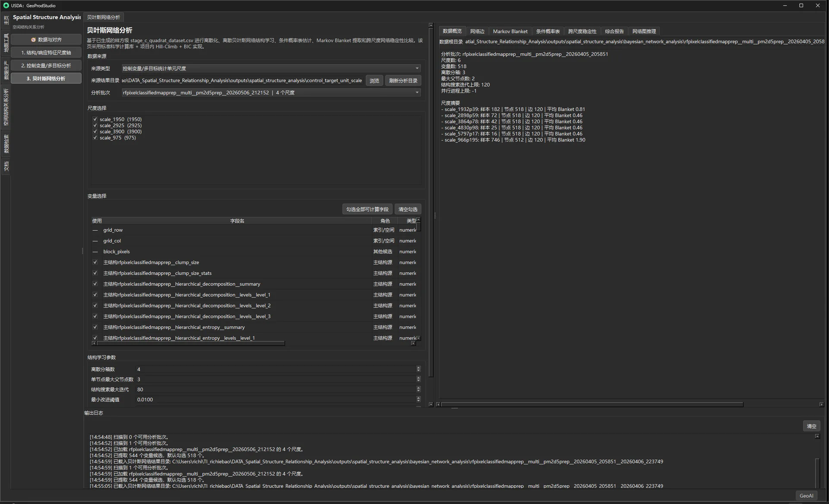The width and height of the screenshot is (829, 504).
Task: Click the 浏览 button
Action: (374, 81)
